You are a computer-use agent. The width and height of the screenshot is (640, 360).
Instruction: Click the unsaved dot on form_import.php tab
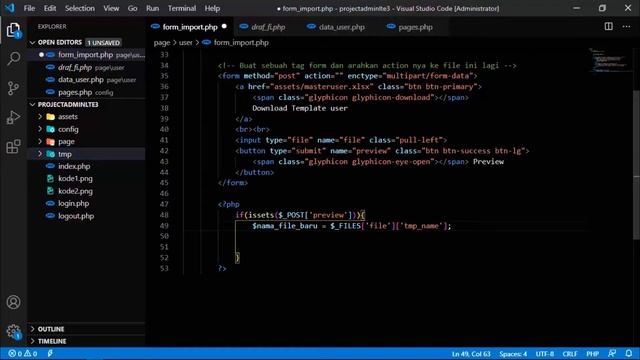tap(224, 27)
